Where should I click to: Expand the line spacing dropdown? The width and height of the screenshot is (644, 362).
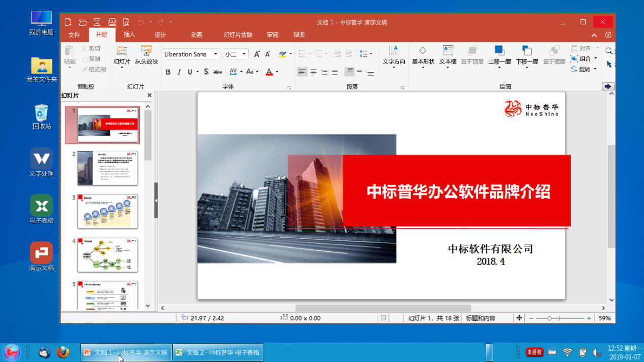coord(371,54)
